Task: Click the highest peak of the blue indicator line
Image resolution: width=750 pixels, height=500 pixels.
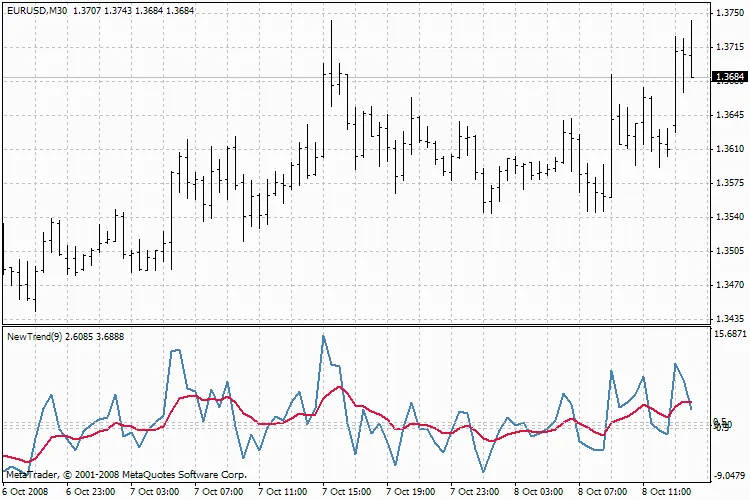Action: pyautogui.click(x=323, y=336)
